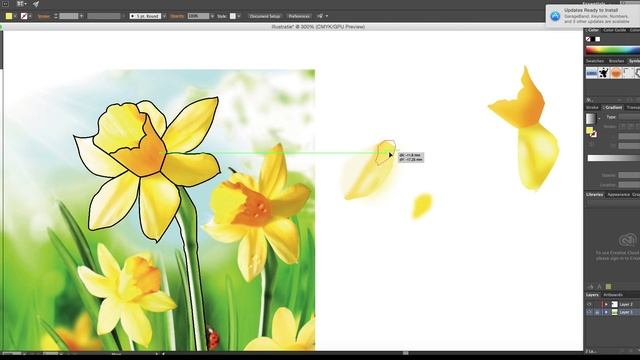Select the black ink splat symbol

(604, 73)
